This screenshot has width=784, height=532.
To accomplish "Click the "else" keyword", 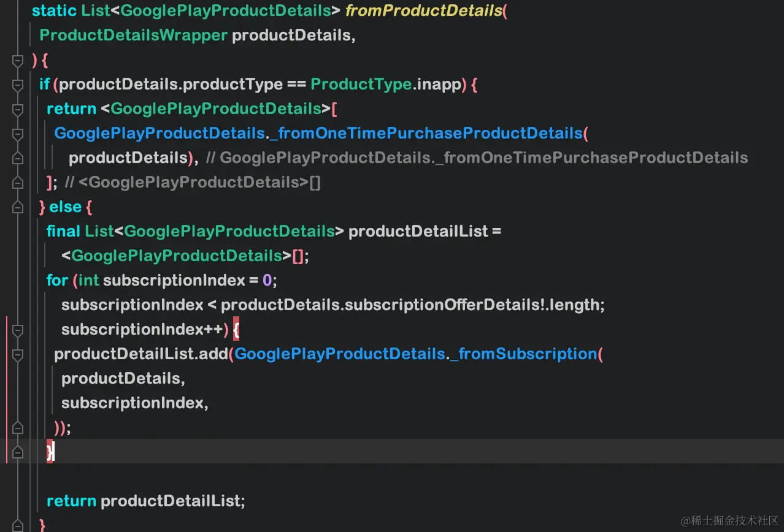I will 66,207.
